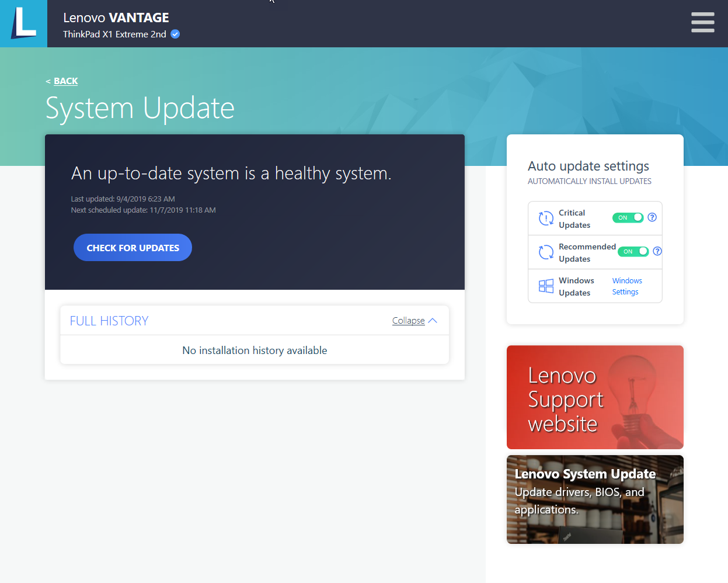Screen dimensions: 728x583
Task: Click 'An up-to-date system is a healthy system' headline
Action: pyautogui.click(x=231, y=173)
